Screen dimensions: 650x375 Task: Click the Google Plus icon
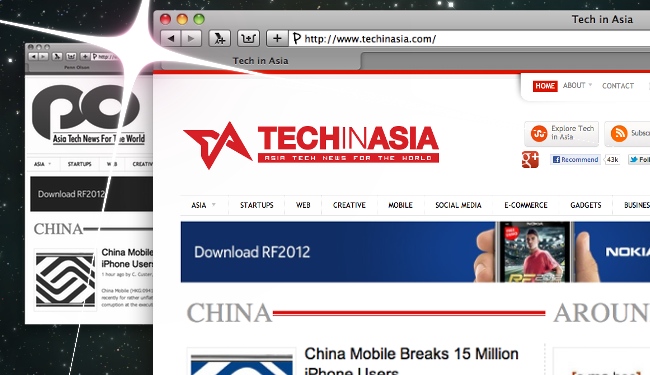click(530, 160)
